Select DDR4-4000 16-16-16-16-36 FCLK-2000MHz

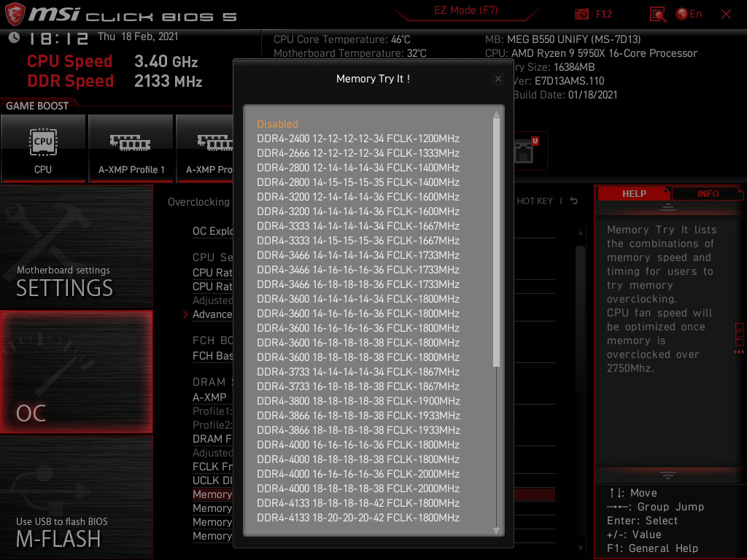tap(358, 474)
